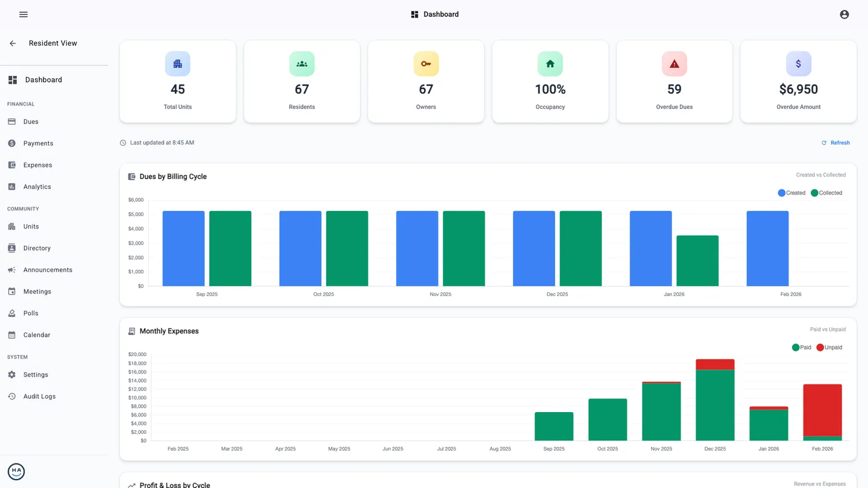Click the Dashboard grid icon in sidebar
The height and width of the screenshot is (488, 868).
pyautogui.click(x=13, y=80)
